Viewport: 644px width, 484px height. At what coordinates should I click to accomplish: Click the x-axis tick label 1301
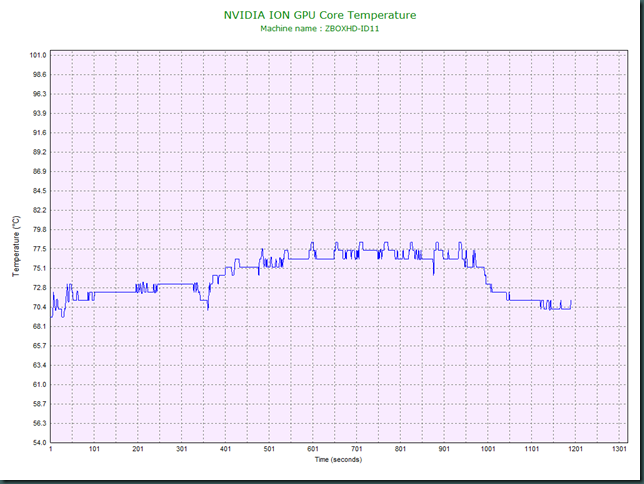619,449
